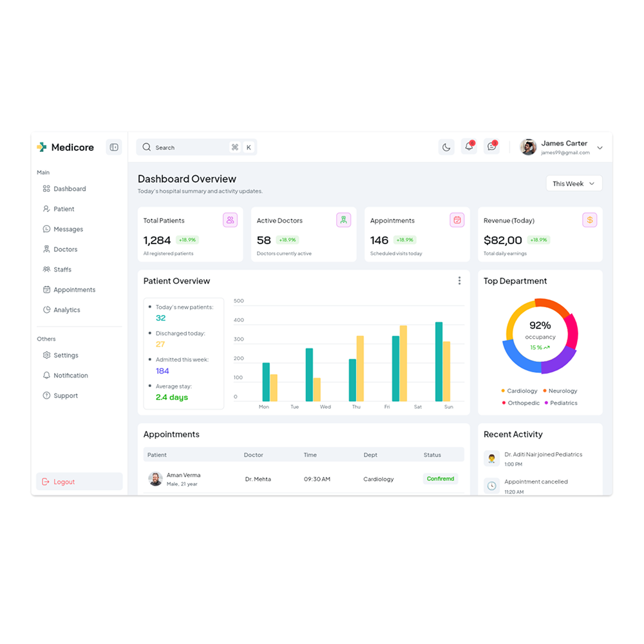Screen dimensions: 644x644
Task: Open Settings in the sidebar
Action: 66,355
